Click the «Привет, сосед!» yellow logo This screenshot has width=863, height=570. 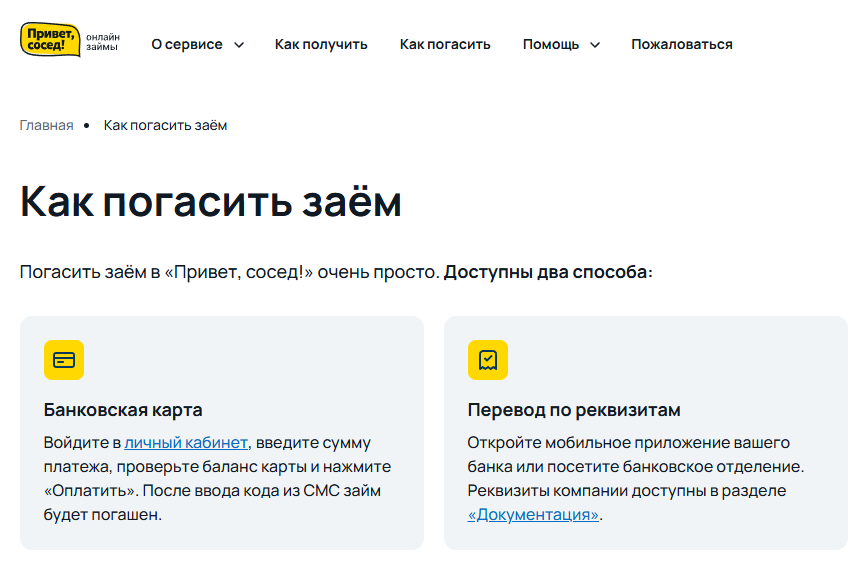(x=50, y=40)
